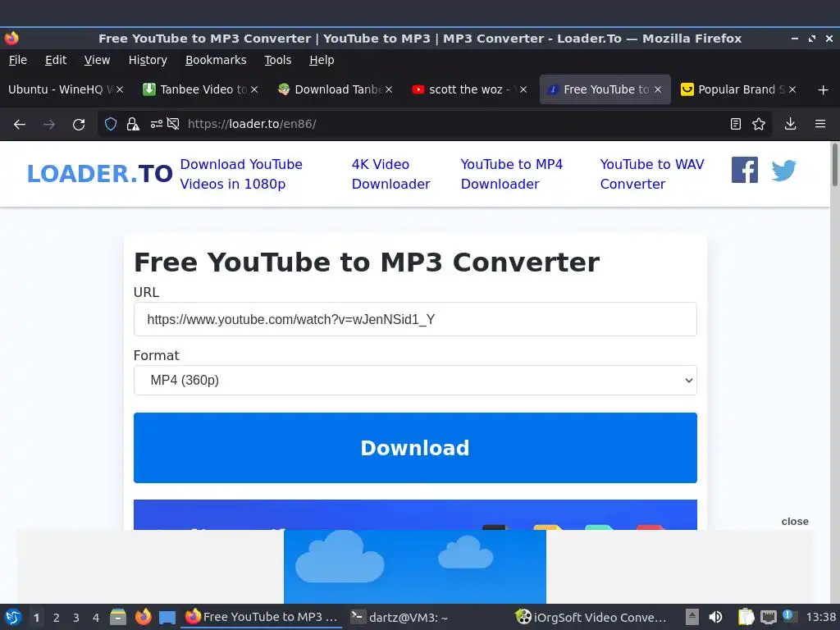Go back to the previous page

point(20,125)
